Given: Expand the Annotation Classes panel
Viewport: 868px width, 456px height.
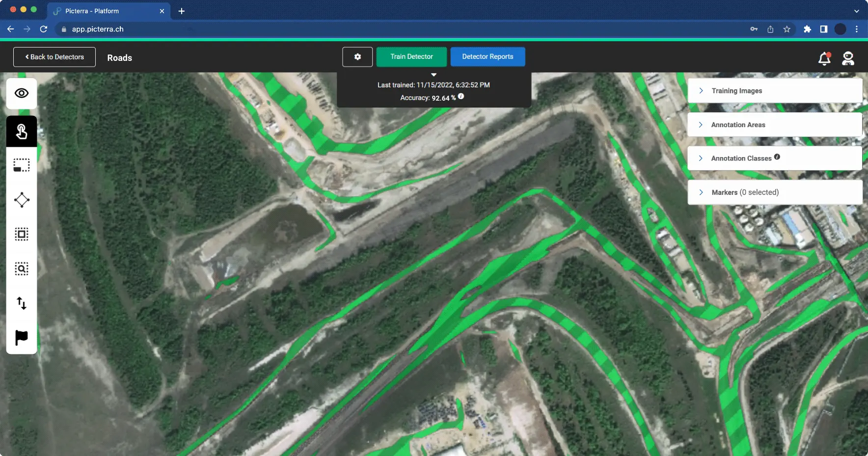Looking at the screenshot, I should point(775,158).
